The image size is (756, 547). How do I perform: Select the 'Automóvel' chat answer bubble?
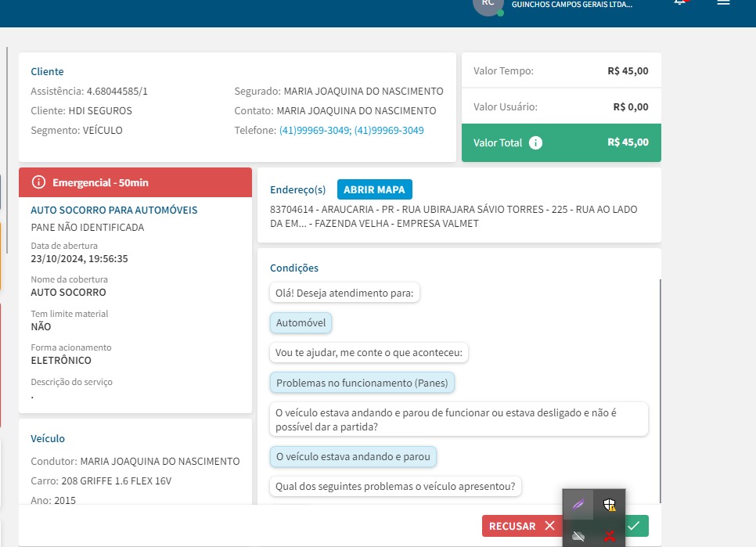click(x=301, y=322)
